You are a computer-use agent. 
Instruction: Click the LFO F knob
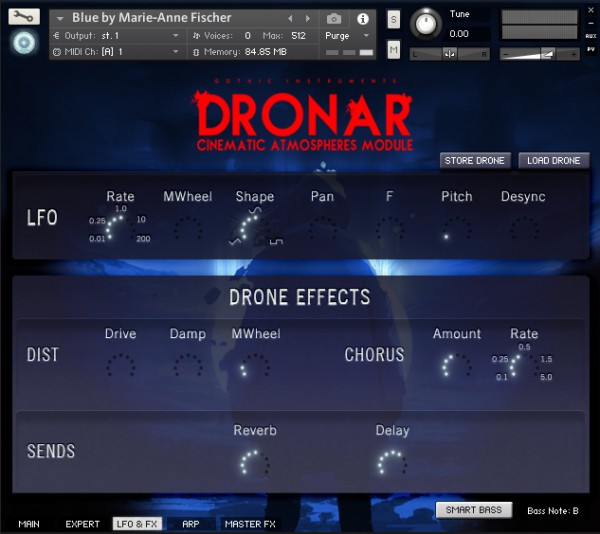click(390, 230)
